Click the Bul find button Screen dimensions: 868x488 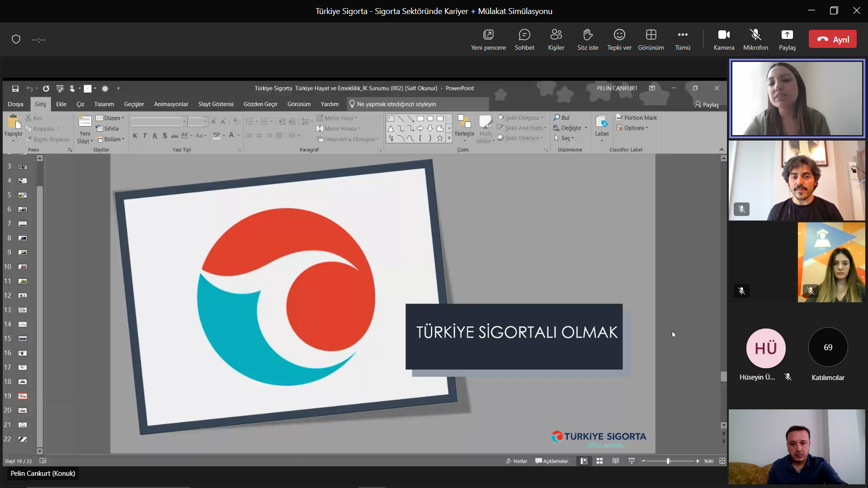(561, 117)
